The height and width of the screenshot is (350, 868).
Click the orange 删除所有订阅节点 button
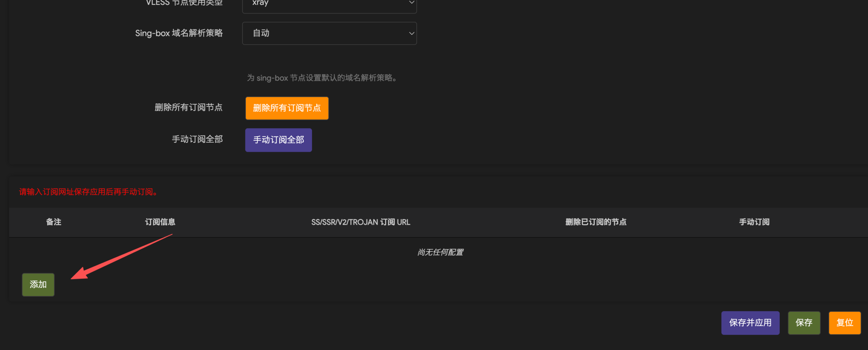287,108
